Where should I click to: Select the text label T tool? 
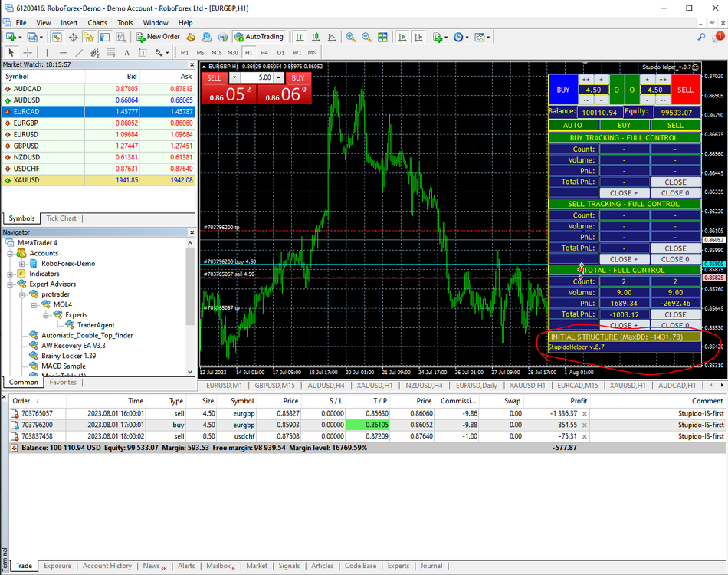[x=143, y=52]
